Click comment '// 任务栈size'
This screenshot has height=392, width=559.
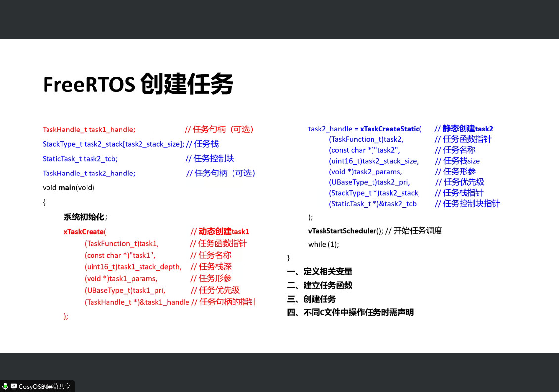(x=458, y=161)
